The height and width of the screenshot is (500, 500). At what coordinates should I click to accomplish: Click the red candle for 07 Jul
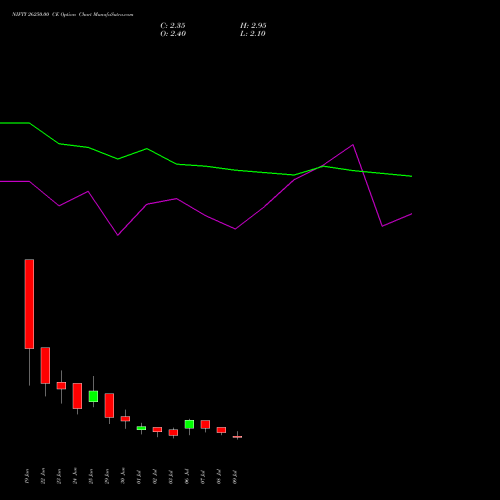[205, 424]
